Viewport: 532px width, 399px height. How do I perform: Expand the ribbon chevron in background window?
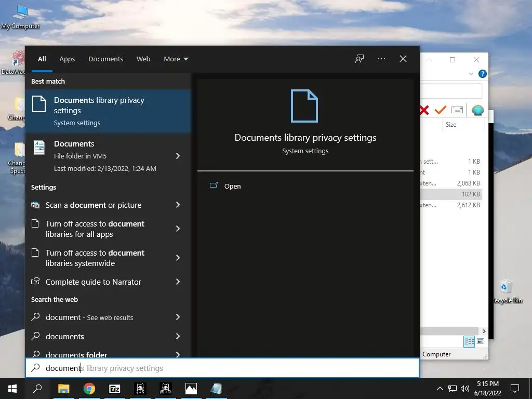[x=471, y=74]
